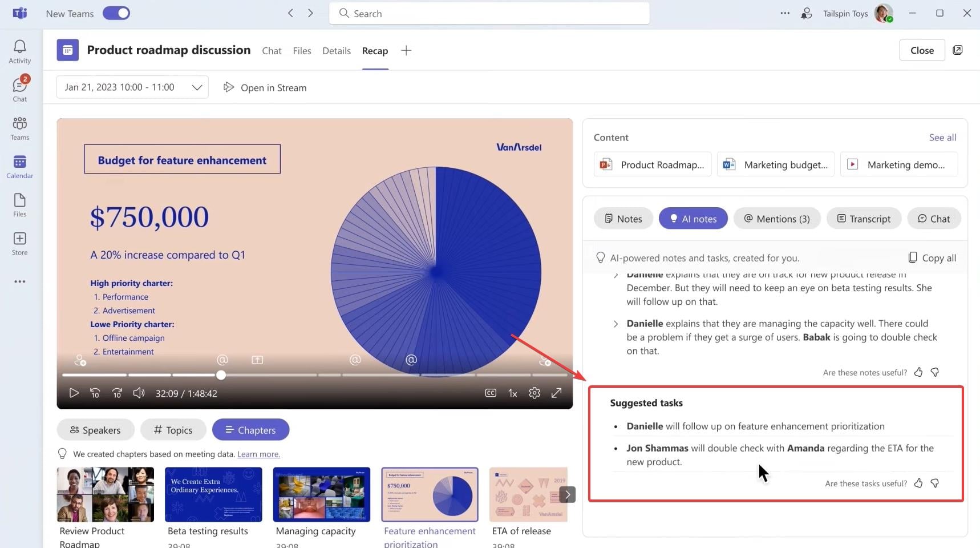
Task: Pop out the meeting recap window
Action: pos(958,50)
